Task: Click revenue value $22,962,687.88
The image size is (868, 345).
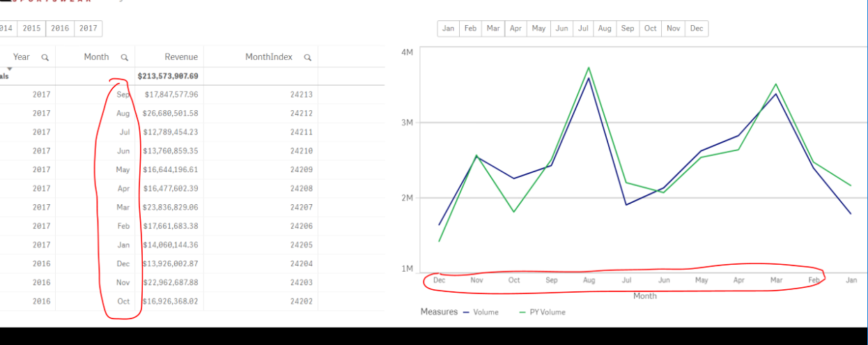Action: 171,283
